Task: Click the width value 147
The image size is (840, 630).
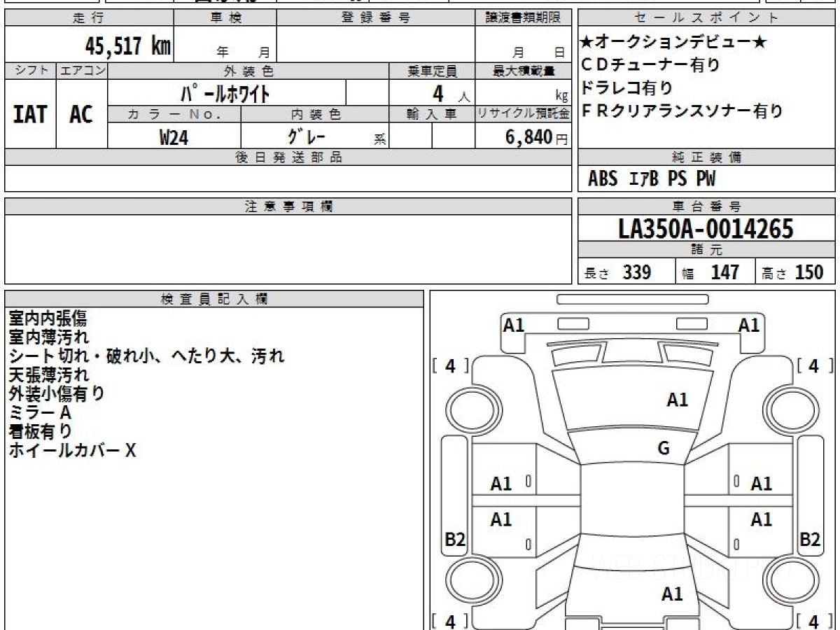Action: coord(725,272)
